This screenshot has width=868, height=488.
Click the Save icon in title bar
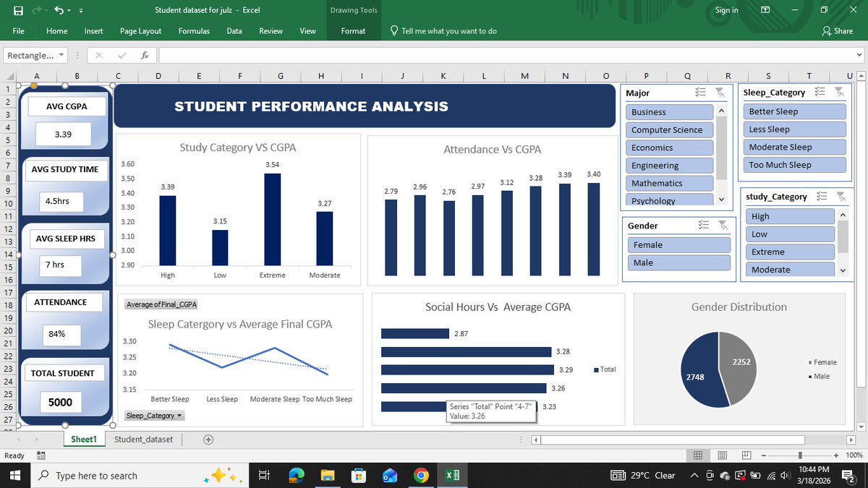(17, 10)
